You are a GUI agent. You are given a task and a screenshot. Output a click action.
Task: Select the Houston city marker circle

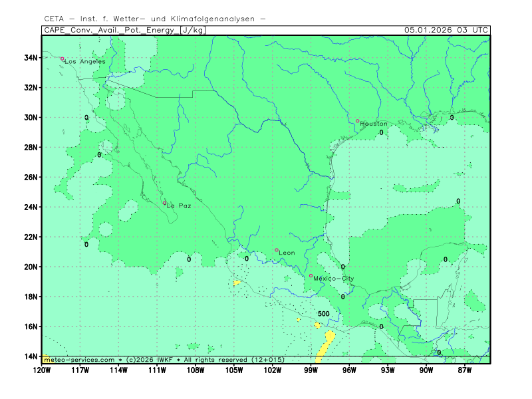357,121
